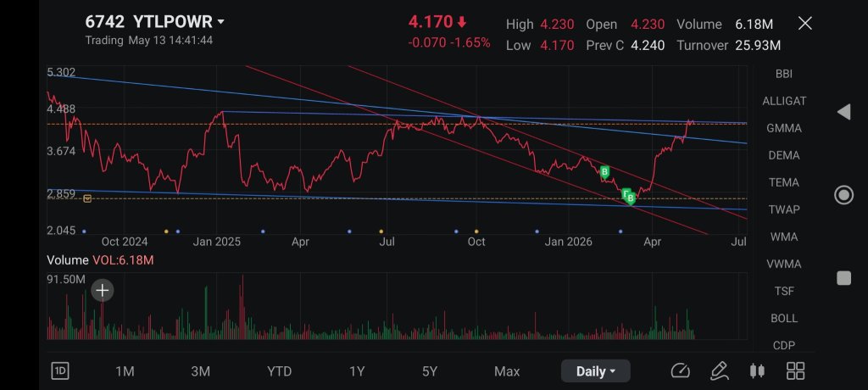
Task: Select the 5Y time range
Action: (430, 371)
